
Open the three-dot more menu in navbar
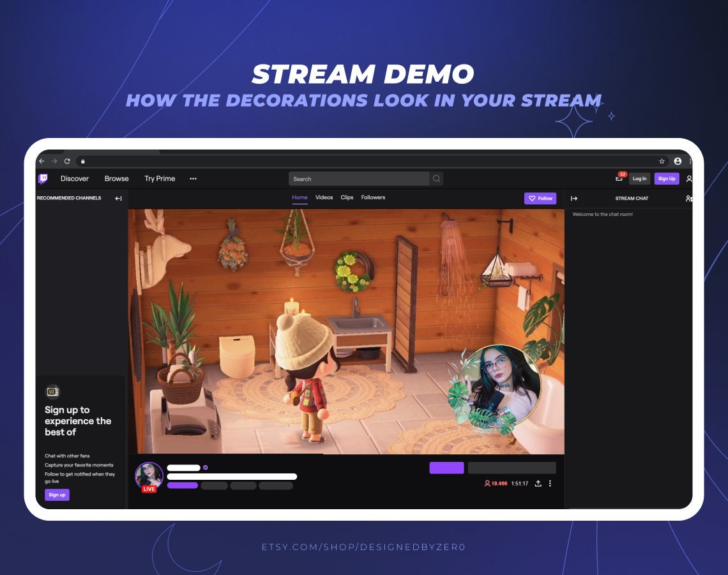pos(193,179)
